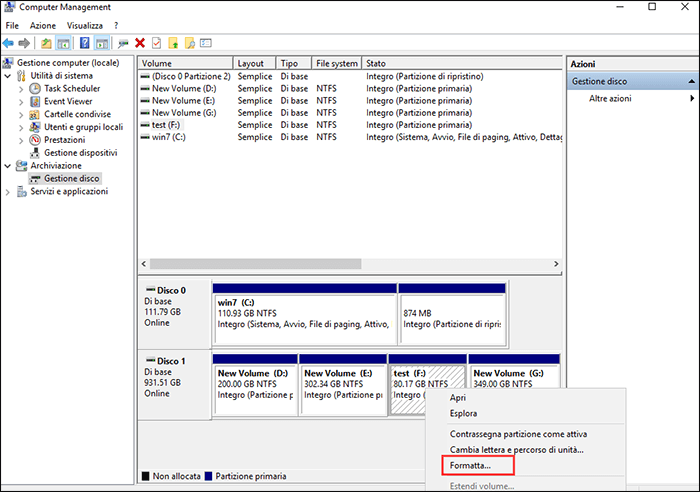Image resolution: width=700 pixels, height=492 pixels.
Task: Select Contrassegna partizione come attiva
Action: [518, 434]
